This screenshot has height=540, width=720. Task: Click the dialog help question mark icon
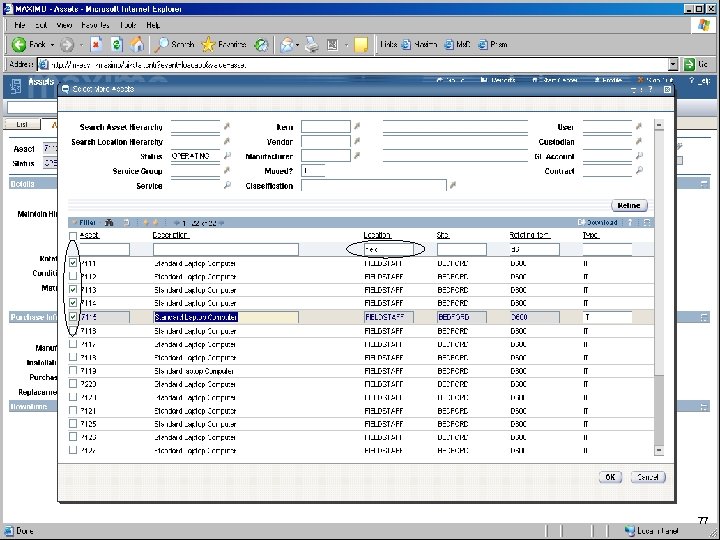tap(650, 89)
